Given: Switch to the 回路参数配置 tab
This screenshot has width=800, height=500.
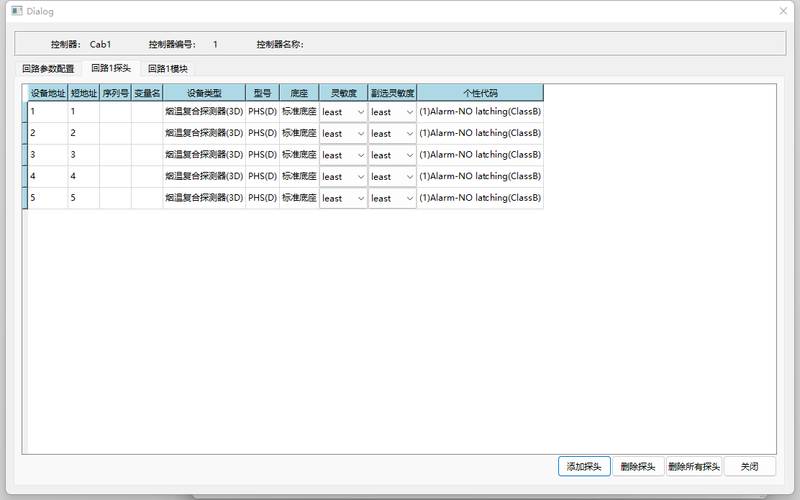Looking at the screenshot, I should [48, 68].
